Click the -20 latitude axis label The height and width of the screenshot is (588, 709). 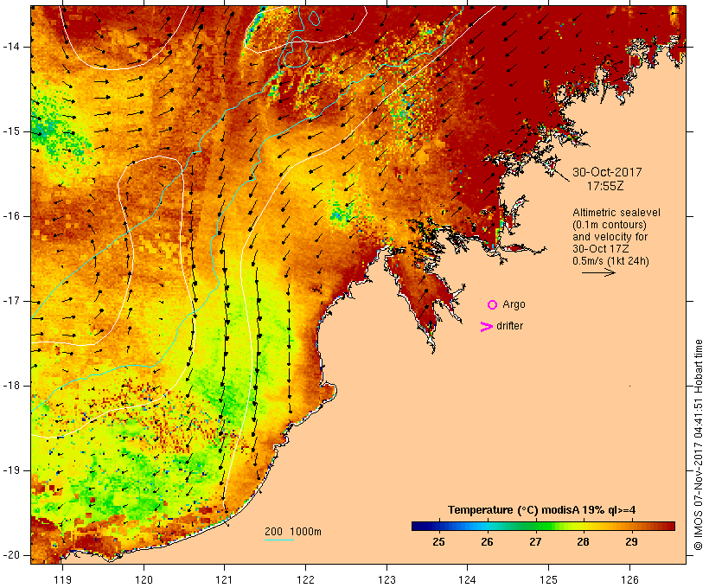click(x=11, y=555)
